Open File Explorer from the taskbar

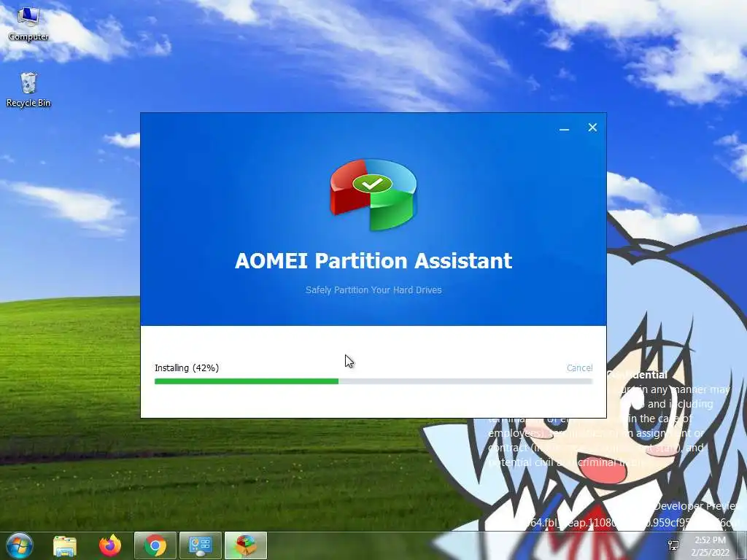[x=65, y=545]
